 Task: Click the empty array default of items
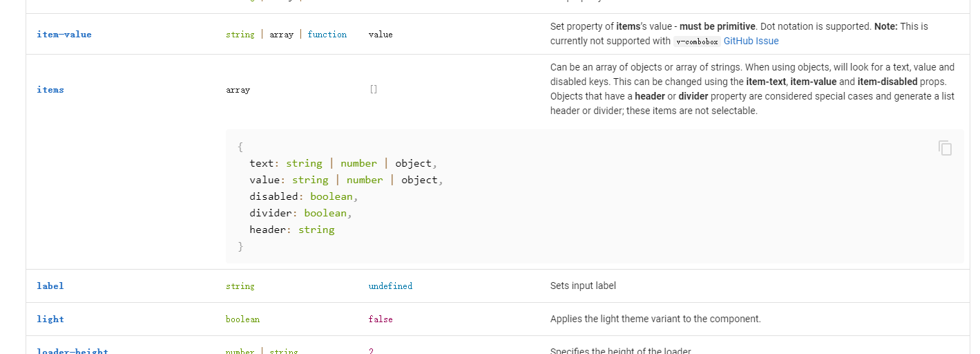pos(374,89)
